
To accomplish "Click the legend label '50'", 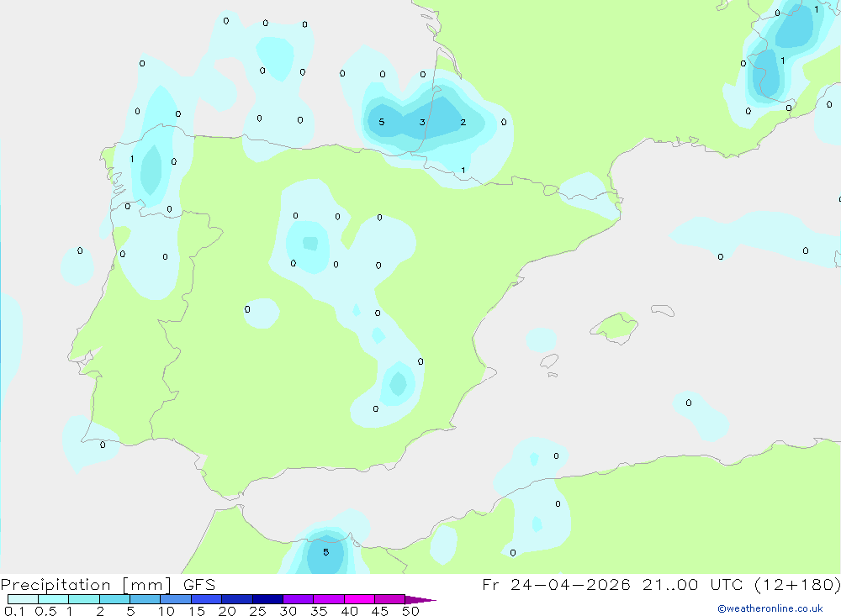I will pos(410,611).
